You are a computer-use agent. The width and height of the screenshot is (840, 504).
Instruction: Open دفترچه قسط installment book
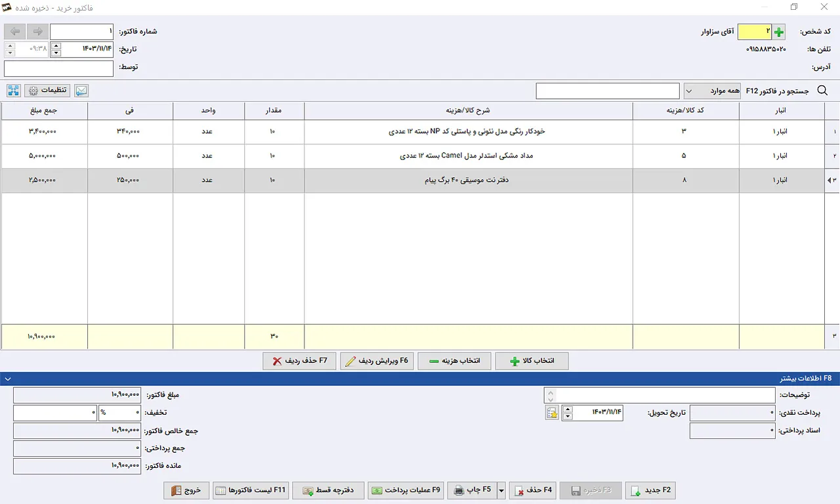(328, 490)
